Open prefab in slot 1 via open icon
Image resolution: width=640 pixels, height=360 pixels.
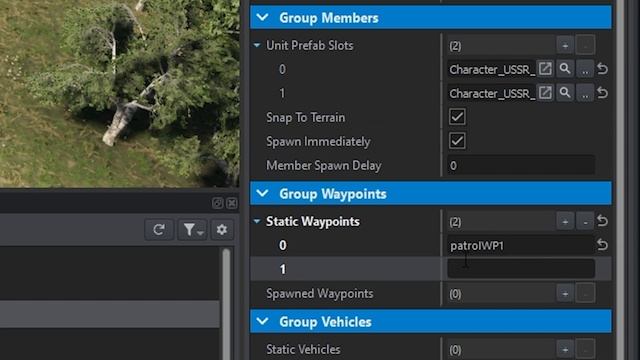[x=545, y=93]
